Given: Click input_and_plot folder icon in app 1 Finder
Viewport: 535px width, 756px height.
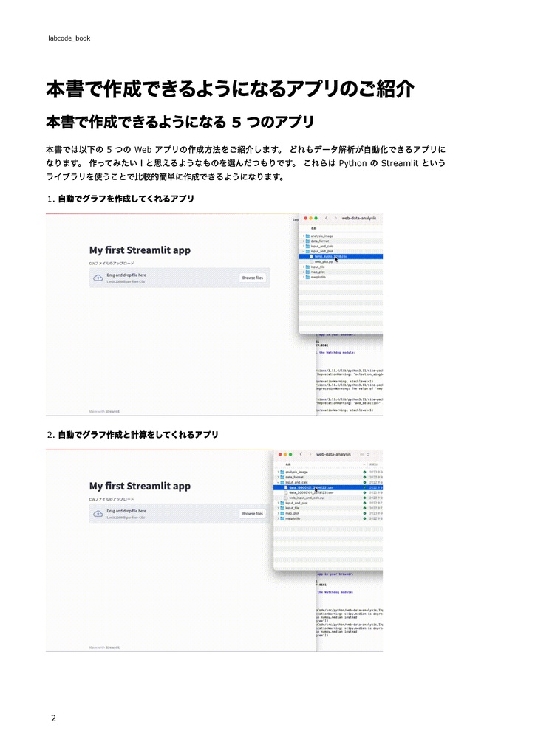Looking at the screenshot, I should pos(308,251).
